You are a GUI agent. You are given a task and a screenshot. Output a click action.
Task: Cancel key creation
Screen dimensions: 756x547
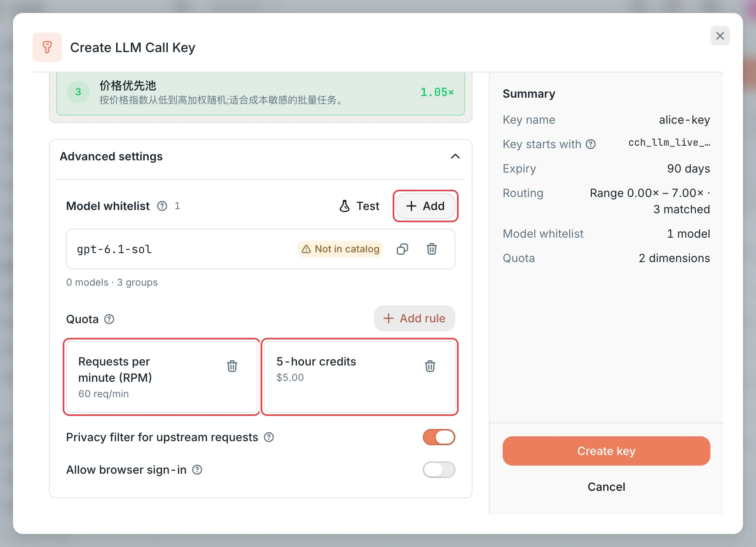(x=606, y=487)
